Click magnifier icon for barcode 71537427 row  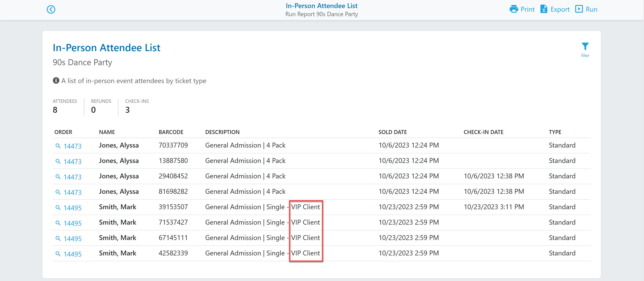pyautogui.click(x=58, y=223)
